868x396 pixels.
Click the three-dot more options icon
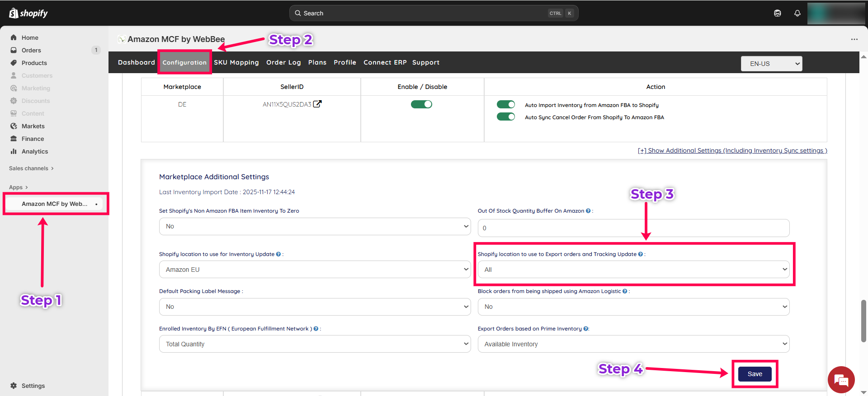tap(854, 39)
